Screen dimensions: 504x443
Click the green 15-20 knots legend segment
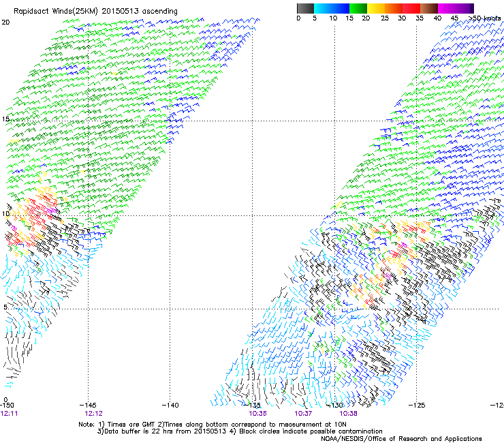[358, 8]
